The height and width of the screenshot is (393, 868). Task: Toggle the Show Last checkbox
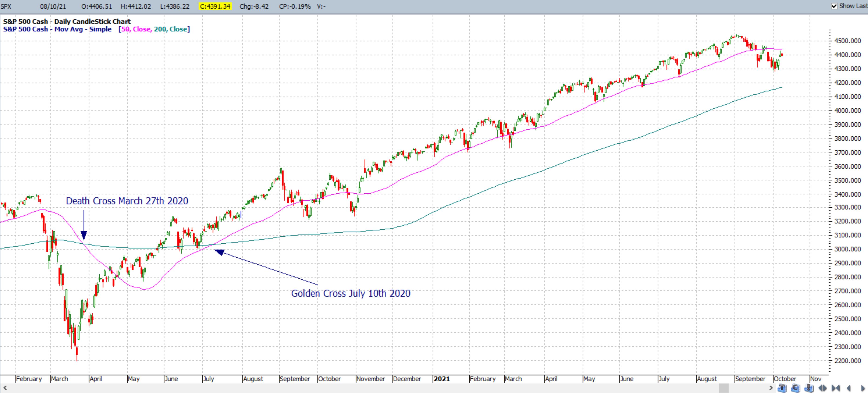(x=834, y=6)
